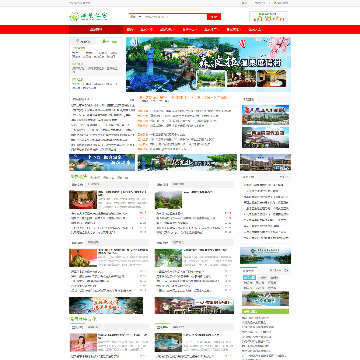Screen dimensions: 360x360
Task: Open the lake scenery banner in the right sidebar
Action: (x=265, y=256)
